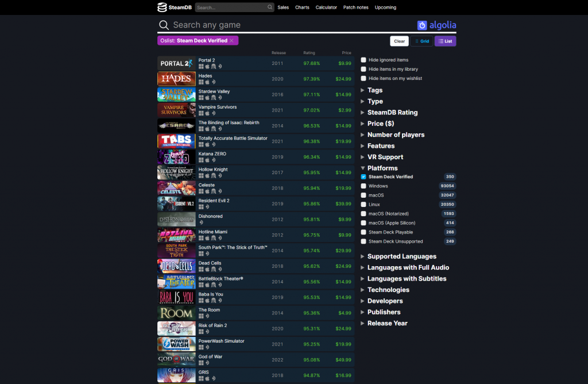This screenshot has height=384, width=588.
Task: Click Steam Deck icon under South Park
Action: point(207,254)
